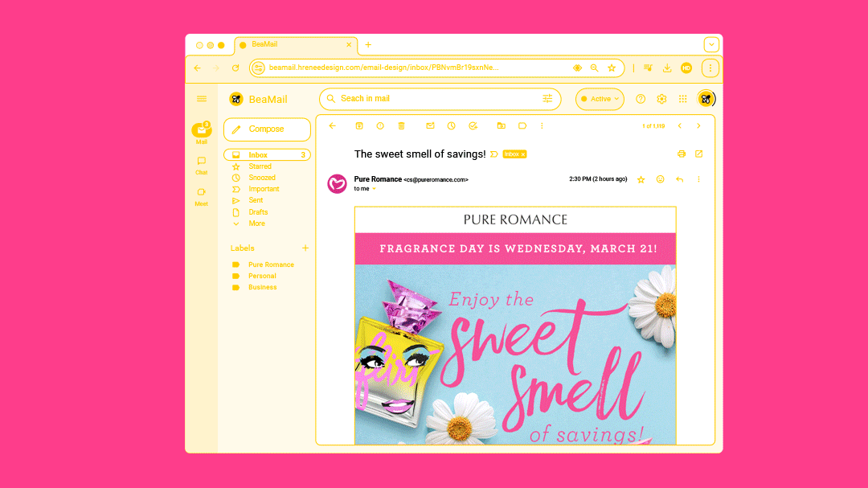
Task: Remove the Inbox label tag
Action: [523, 154]
